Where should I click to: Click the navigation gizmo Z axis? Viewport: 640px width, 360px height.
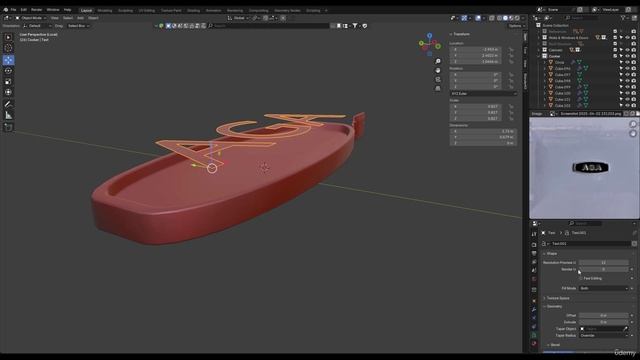tap(429, 36)
